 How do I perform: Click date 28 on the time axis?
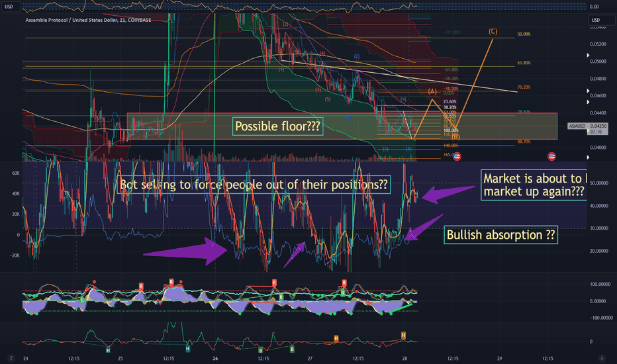pos(405,359)
